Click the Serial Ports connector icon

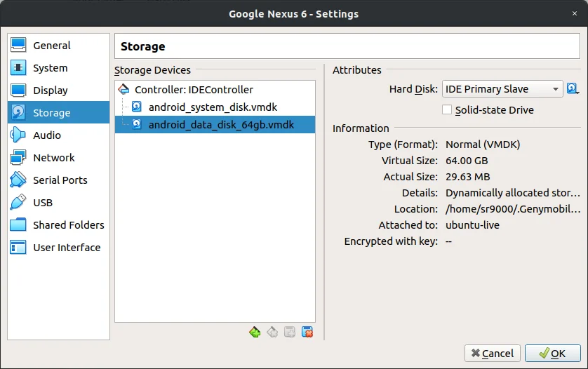click(x=18, y=180)
